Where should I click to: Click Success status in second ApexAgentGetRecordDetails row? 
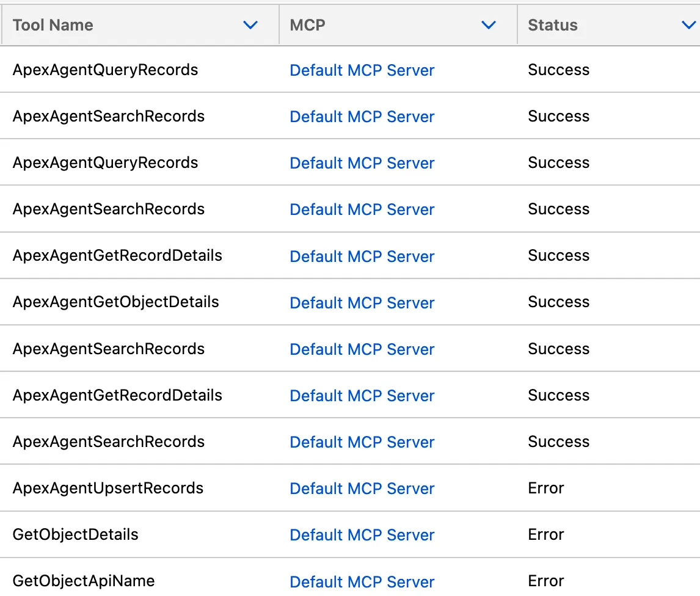pos(558,395)
